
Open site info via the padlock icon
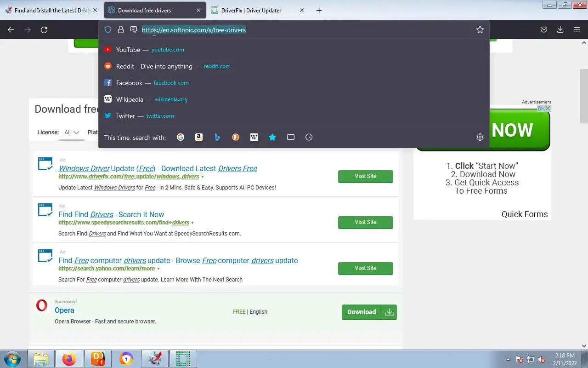(x=121, y=29)
